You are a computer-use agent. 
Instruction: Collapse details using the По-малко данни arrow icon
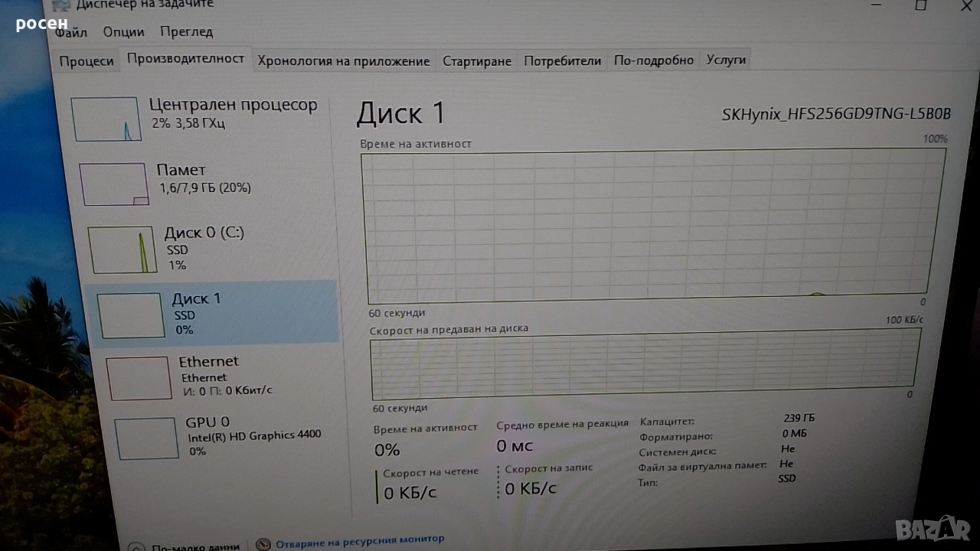tap(136, 547)
